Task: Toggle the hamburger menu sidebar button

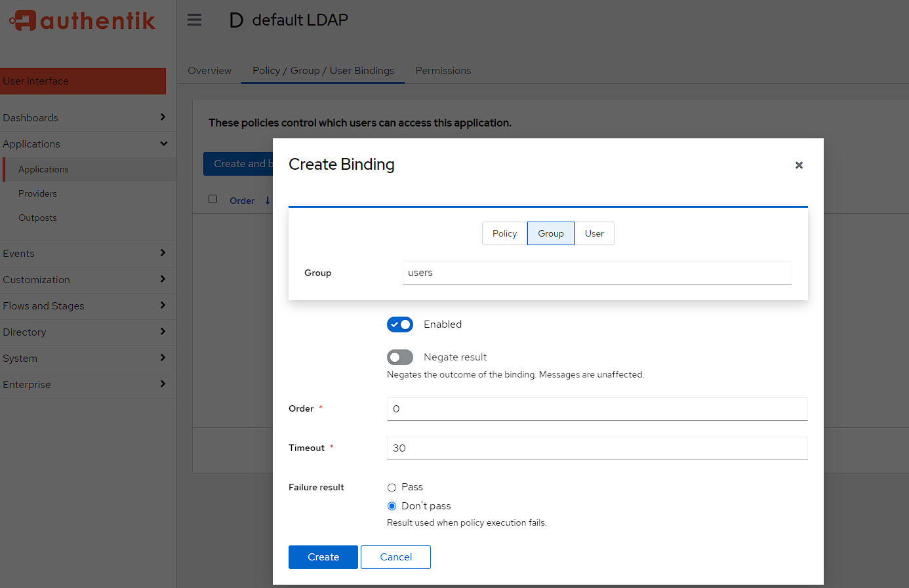Action: tap(194, 20)
